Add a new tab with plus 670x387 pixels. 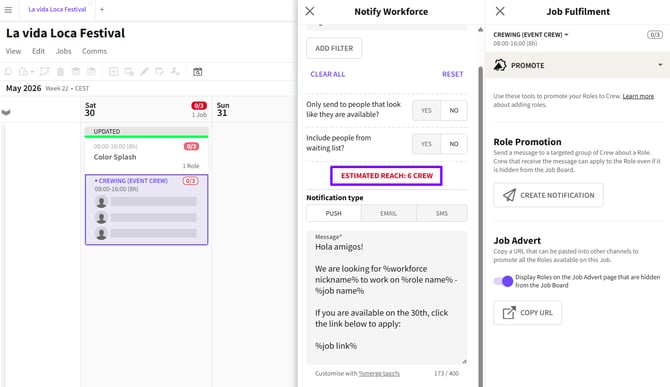102,9
